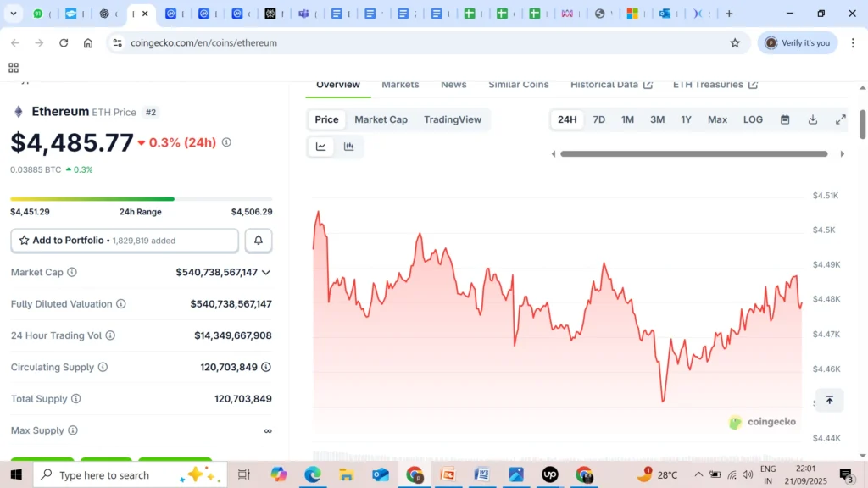Screen dimensions: 868x488
Task: View site information icon in address bar
Action: [x=117, y=42]
